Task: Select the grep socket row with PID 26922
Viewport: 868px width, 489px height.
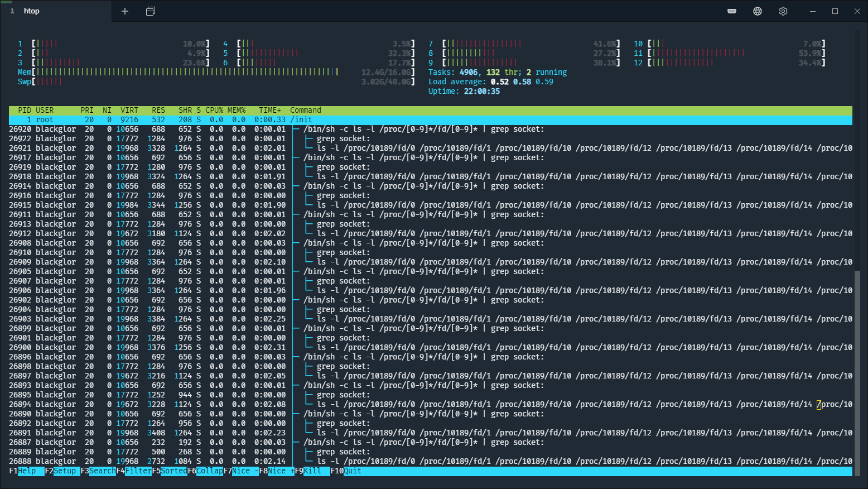Action: 431,139
